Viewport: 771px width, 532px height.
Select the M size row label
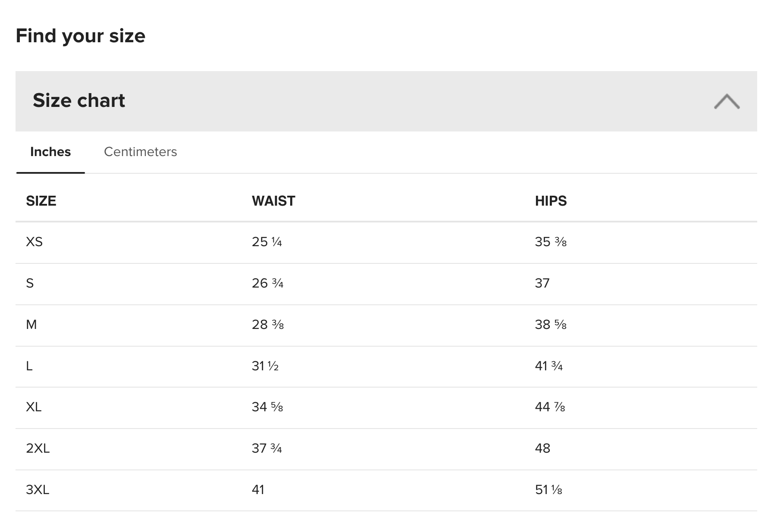point(31,325)
